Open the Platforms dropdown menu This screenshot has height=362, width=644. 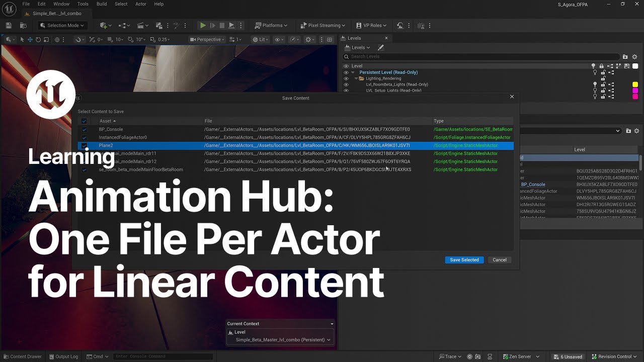click(271, 25)
